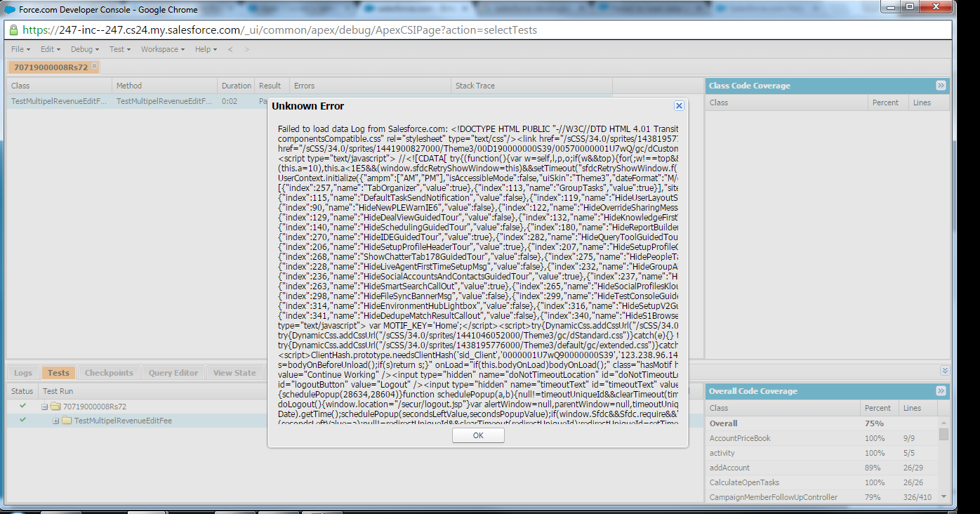This screenshot has height=514, width=980.
Task: Click the 0:02 duration cell
Action: pos(236,101)
